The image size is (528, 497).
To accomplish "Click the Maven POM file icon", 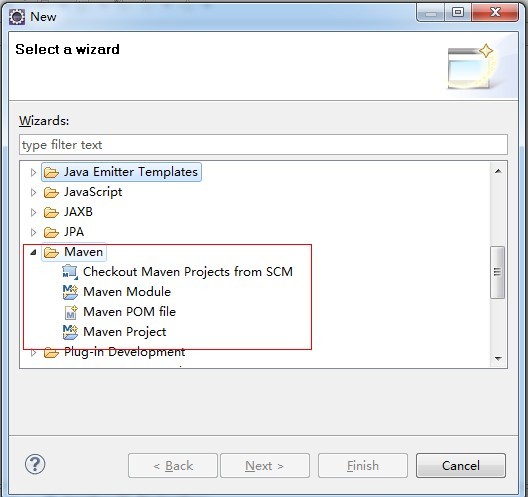I will 71,312.
